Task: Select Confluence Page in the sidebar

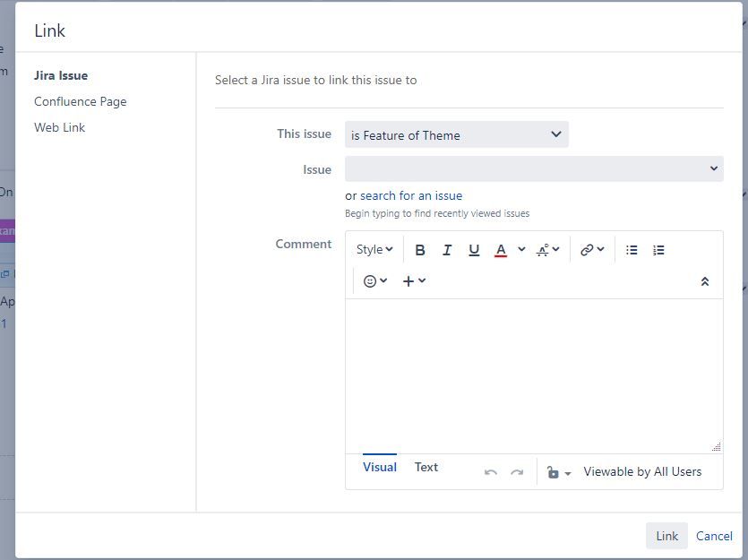Action: coord(80,101)
